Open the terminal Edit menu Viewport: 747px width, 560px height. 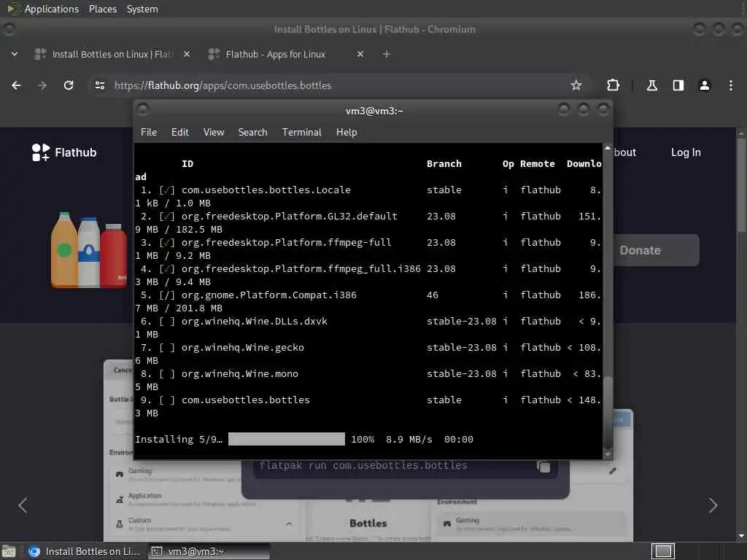click(x=179, y=133)
